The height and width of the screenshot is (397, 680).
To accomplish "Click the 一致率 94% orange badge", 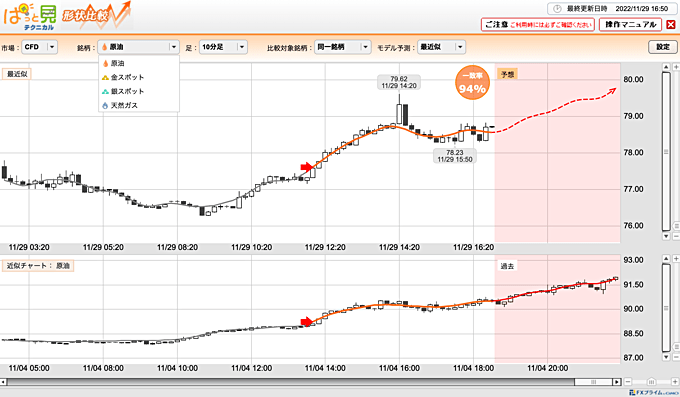I will point(472,83).
